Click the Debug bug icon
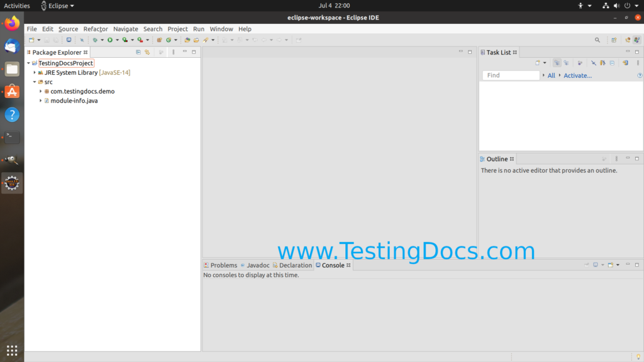This screenshot has width=644, height=362. pyautogui.click(x=95, y=40)
